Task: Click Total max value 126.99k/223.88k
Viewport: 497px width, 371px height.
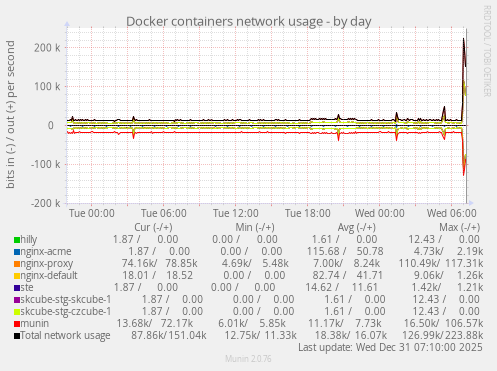Action: point(442,335)
